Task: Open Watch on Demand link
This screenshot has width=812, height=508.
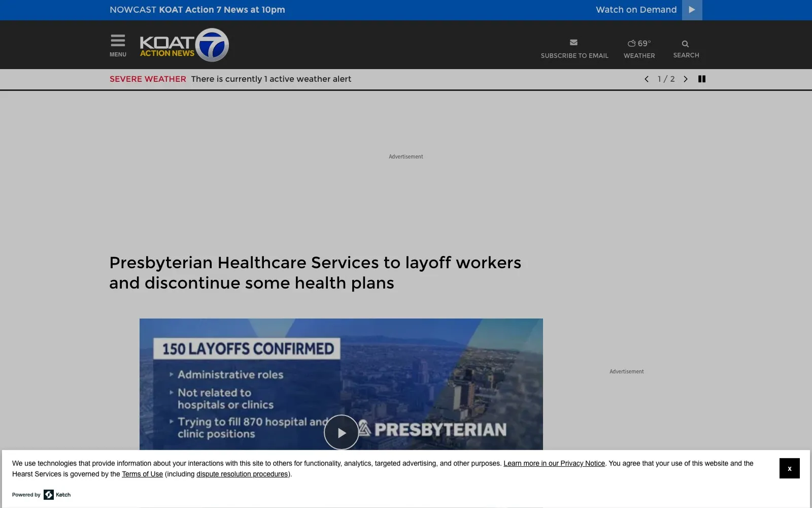Action: click(636, 10)
